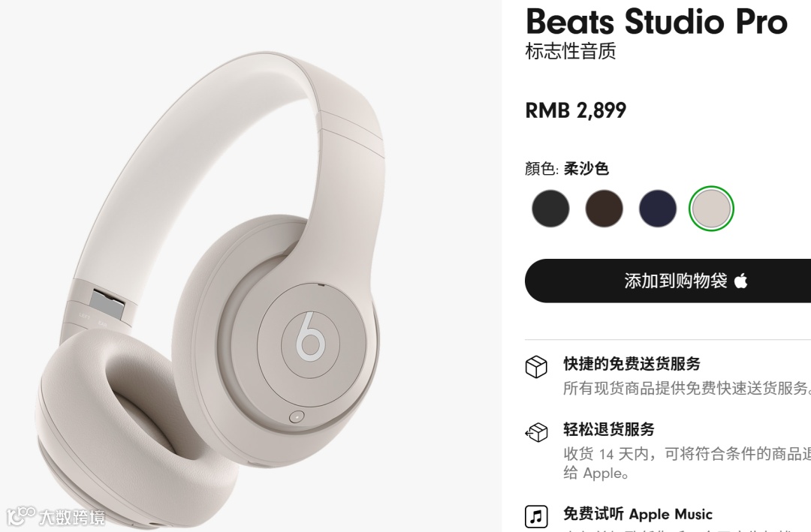Click the 大数跨境 watermark logo

(x=56, y=515)
